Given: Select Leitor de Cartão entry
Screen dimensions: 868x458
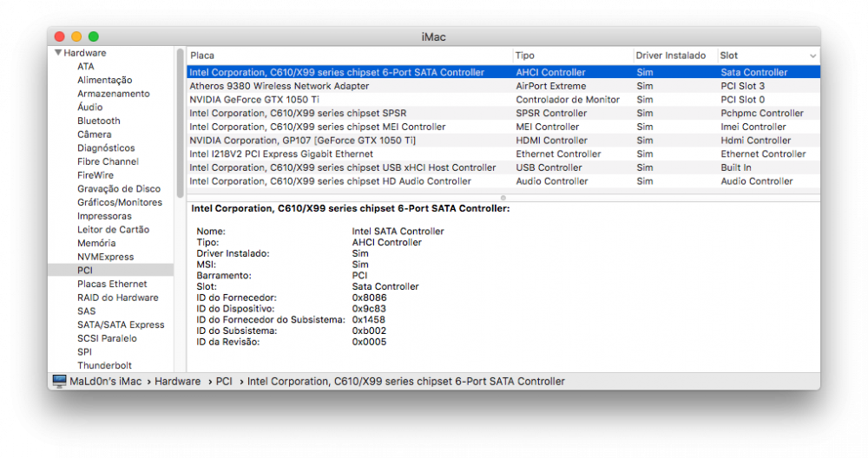Looking at the screenshot, I should point(114,230).
